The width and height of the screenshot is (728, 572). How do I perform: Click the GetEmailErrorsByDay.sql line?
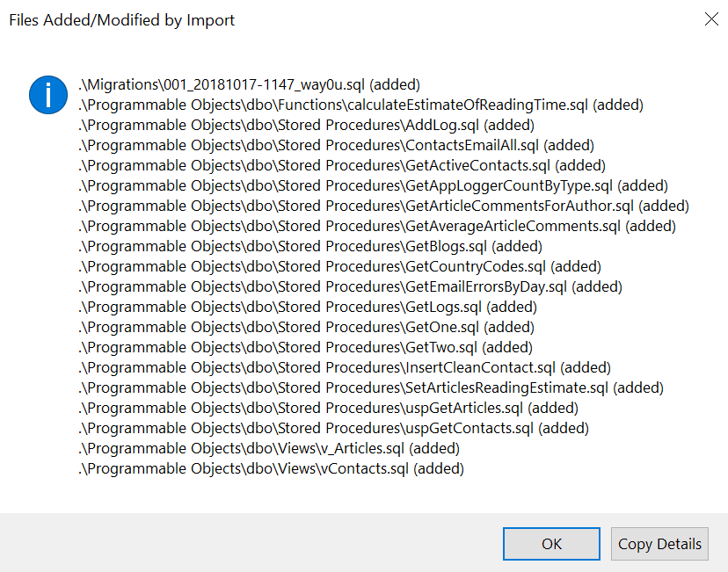pos(351,286)
